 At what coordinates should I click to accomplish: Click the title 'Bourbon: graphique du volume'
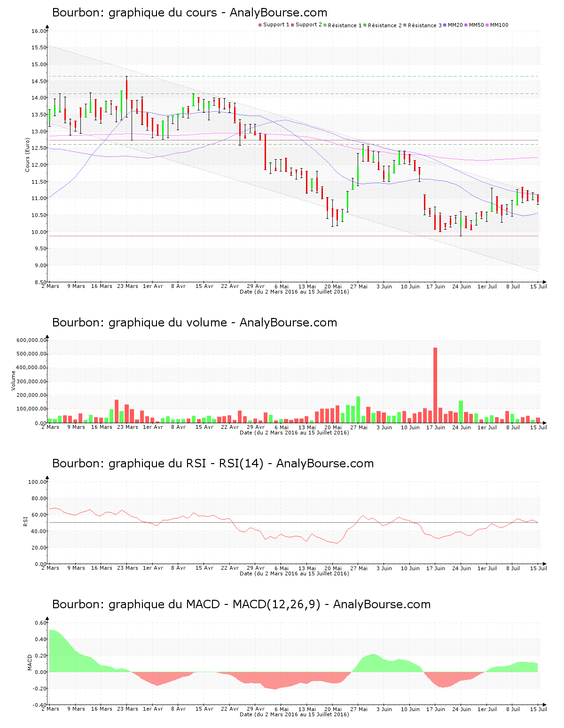195,323
